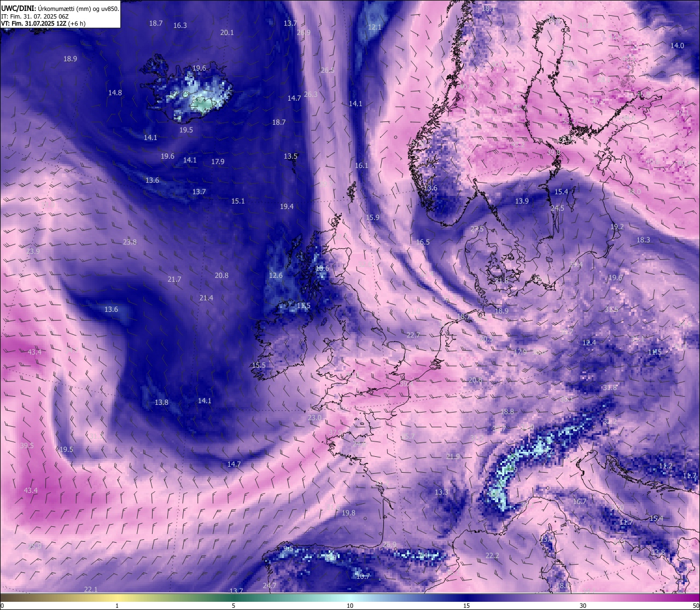The image size is (700, 610).
Task: Click the 22.1 value label
Action: [91, 590]
